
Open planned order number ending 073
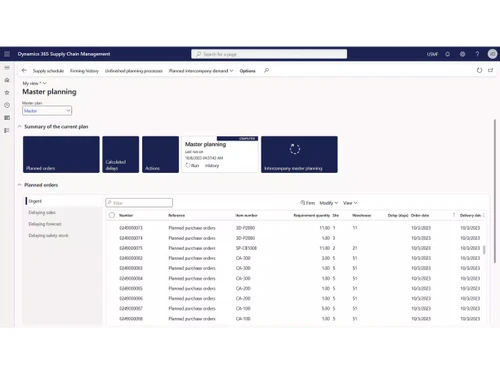[x=131, y=228]
